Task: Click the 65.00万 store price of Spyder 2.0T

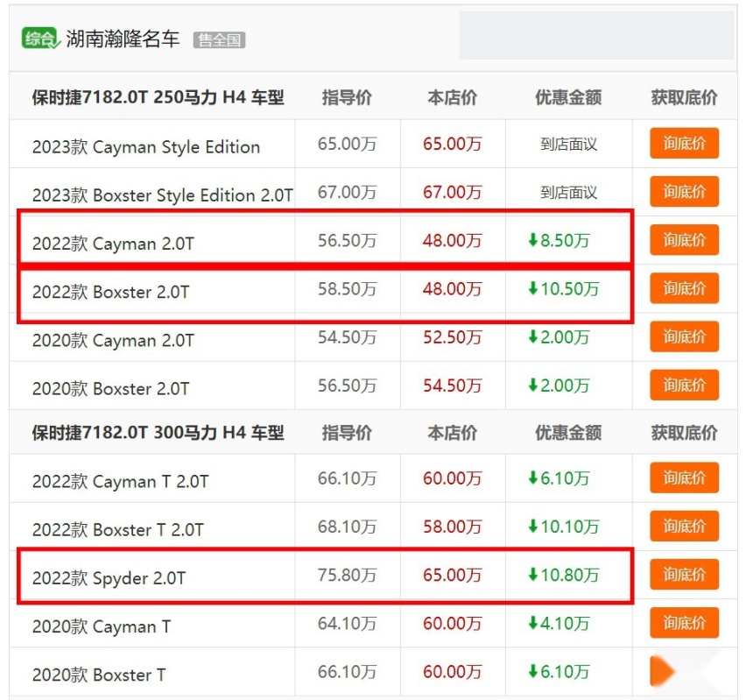Action: tap(453, 576)
